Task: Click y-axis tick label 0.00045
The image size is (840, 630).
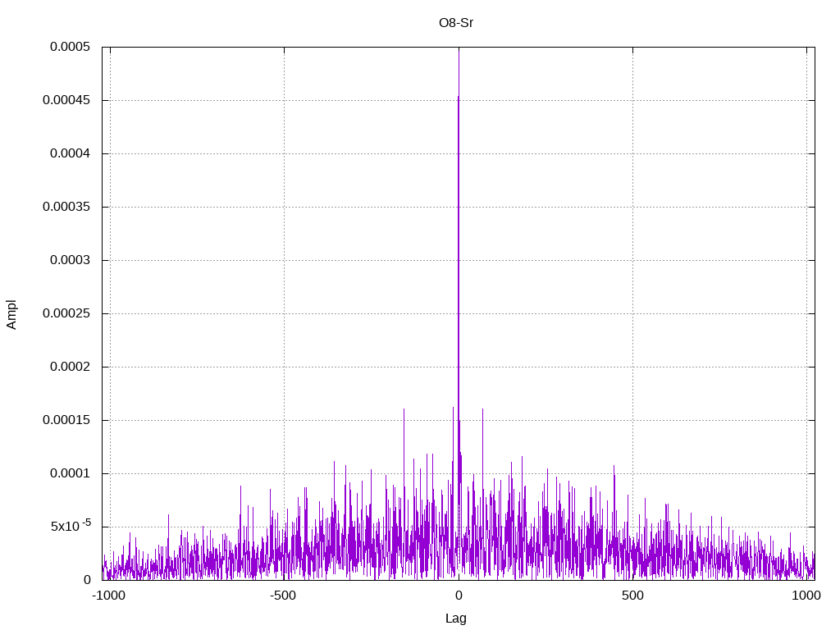Action: (66, 100)
